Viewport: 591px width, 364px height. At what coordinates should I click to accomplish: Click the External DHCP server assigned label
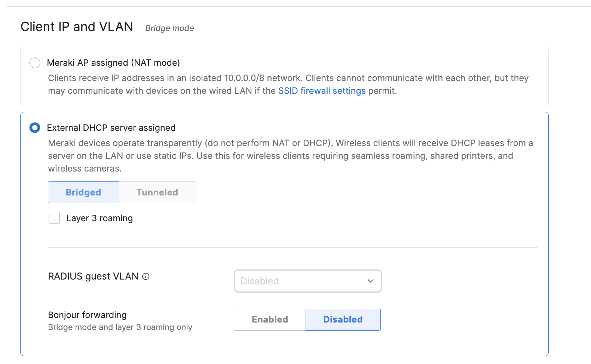coord(111,128)
